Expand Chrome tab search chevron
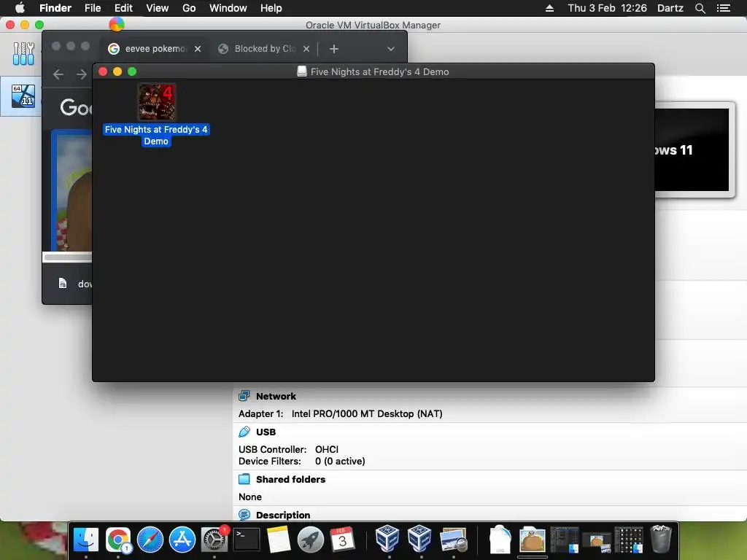Viewport: 747px width, 560px height. [391, 49]
